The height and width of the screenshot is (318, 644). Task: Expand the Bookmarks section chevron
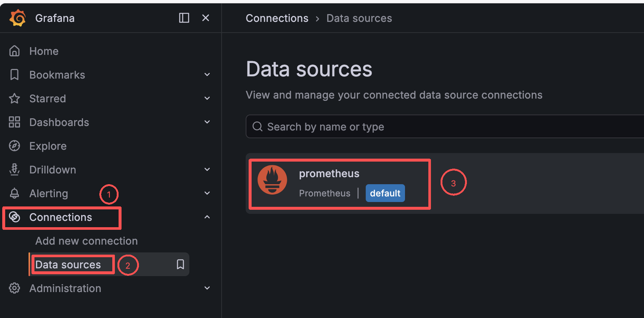click(207, 74)
